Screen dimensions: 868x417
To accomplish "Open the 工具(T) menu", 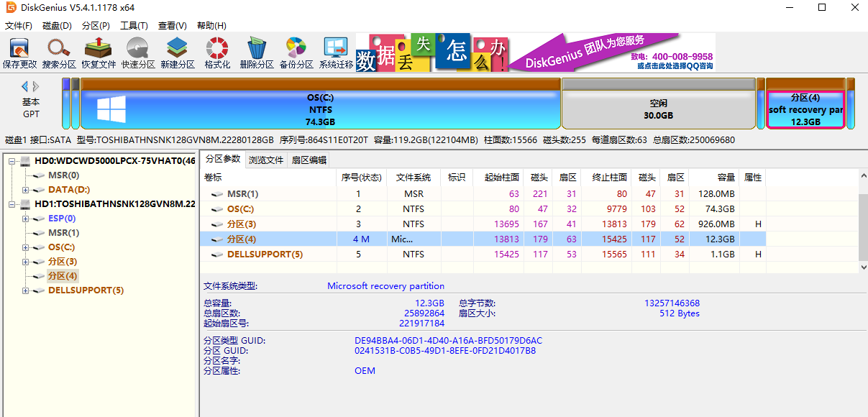I will pos(134,25).
